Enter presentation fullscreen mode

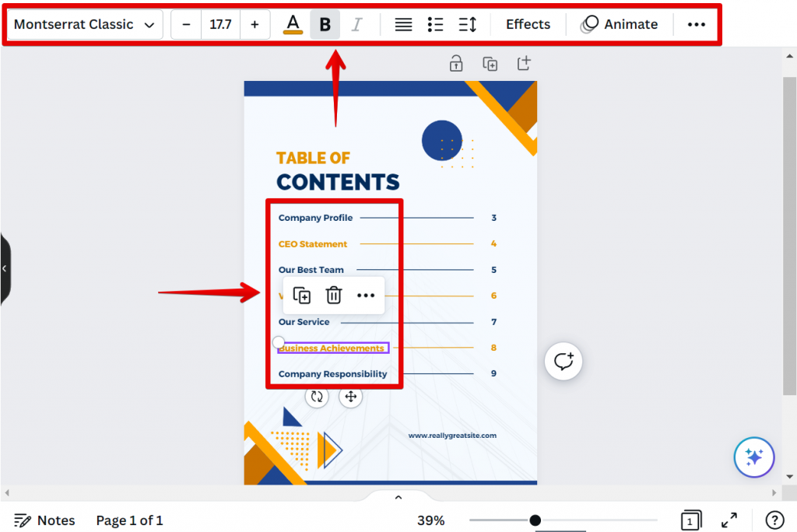coord(729,520)
